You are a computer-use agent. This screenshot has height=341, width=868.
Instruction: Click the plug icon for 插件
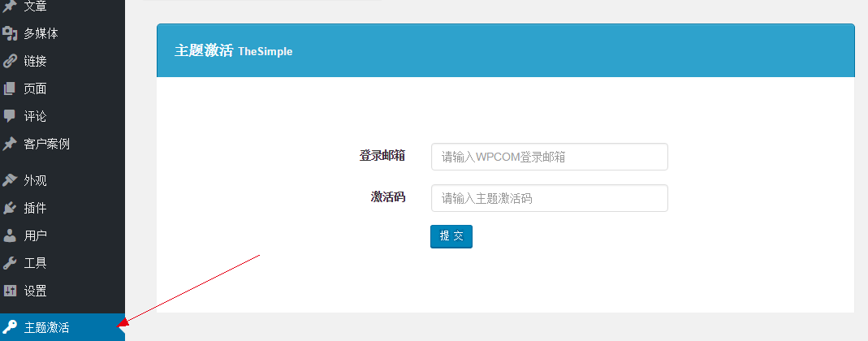[10, 208]
